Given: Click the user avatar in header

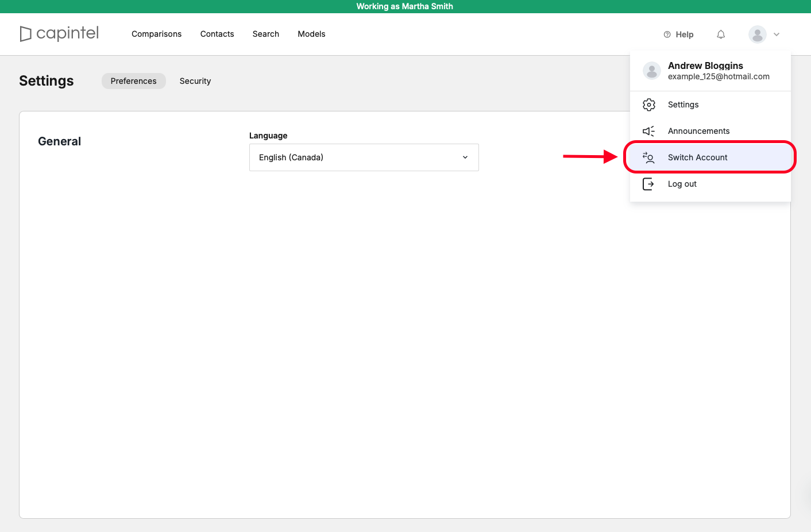Looking at the screenshot, I should point(758,34).
